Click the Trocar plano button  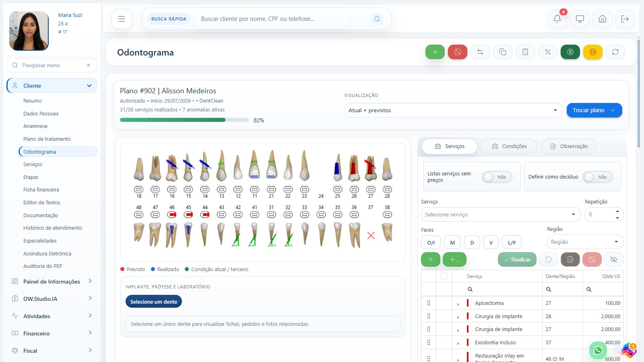tap(594, 110)
